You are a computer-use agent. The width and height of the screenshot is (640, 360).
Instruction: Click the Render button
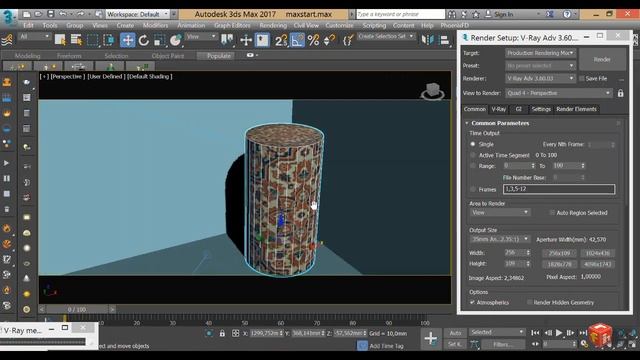tap(602, 60)
